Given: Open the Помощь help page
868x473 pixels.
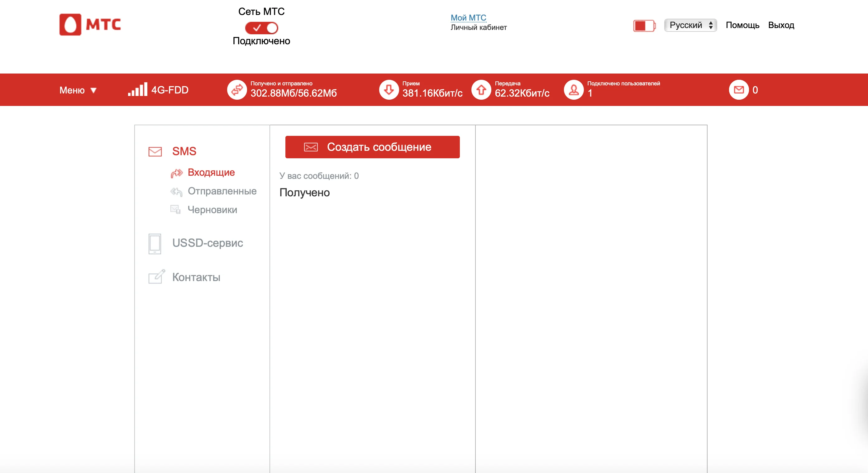Looking at the screenshot, I should 742,25.
